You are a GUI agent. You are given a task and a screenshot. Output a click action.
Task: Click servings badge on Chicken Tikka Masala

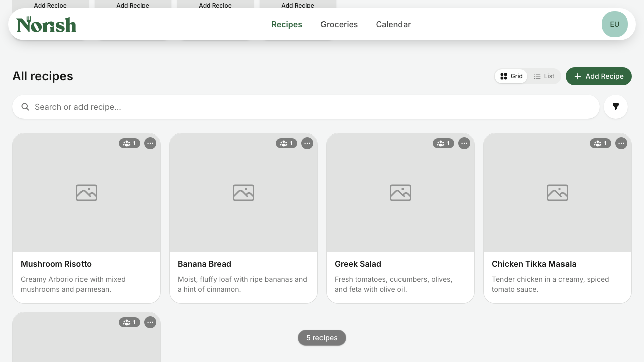click(600, 143)
